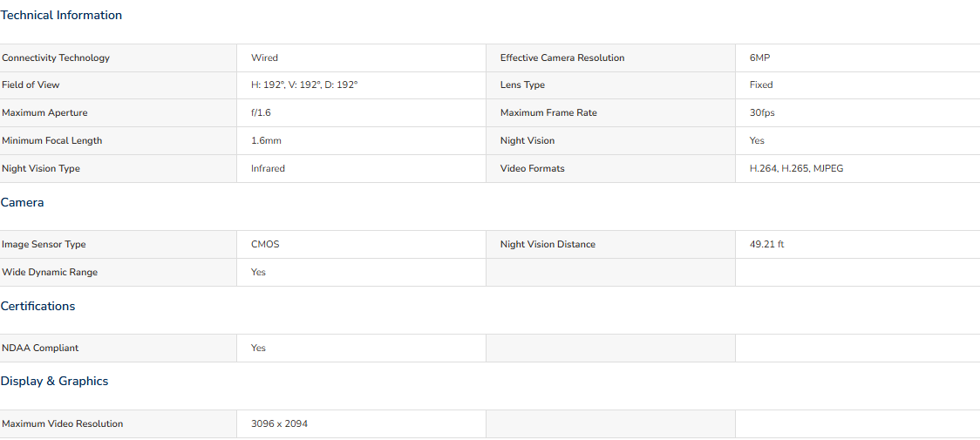Click the Effective Camera Resolution label
This screenshot has height=440, width=980.
562,58
